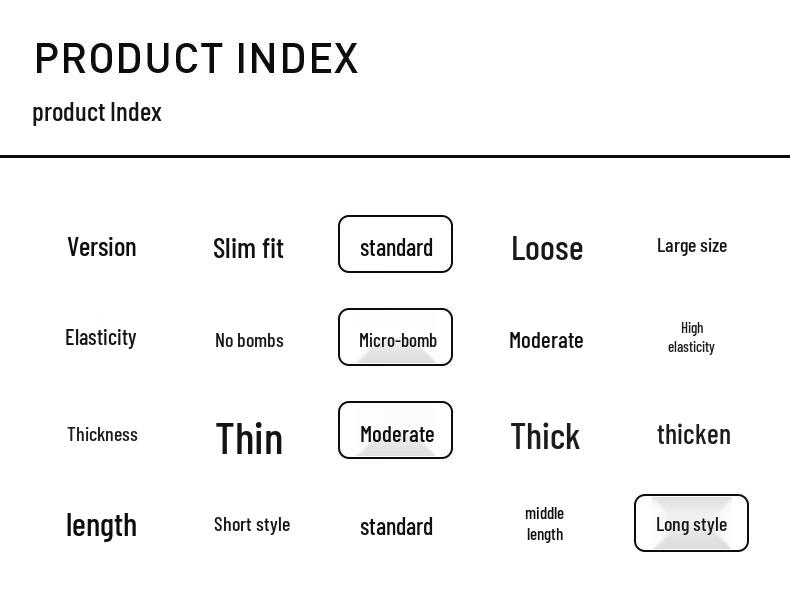The height and width of the screenshot is (593, 790).
Task: Pick the High elasticity option
Action: click(691, 337)
